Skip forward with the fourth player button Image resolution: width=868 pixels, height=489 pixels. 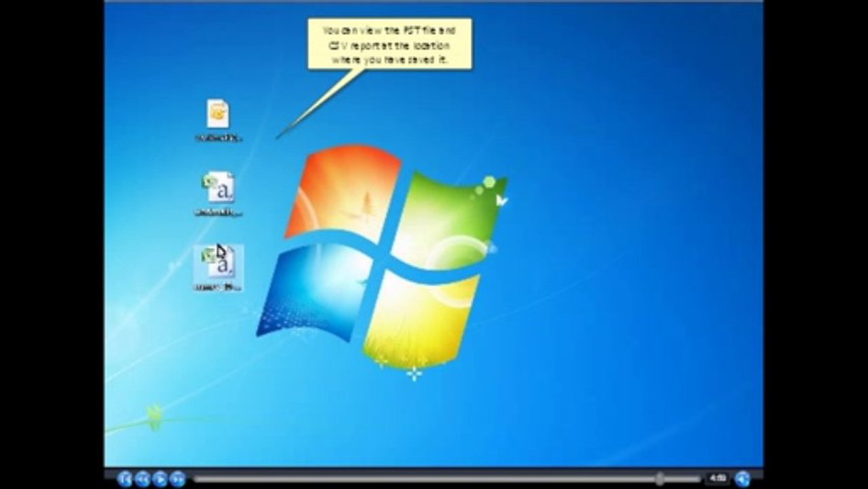point(177,479)
